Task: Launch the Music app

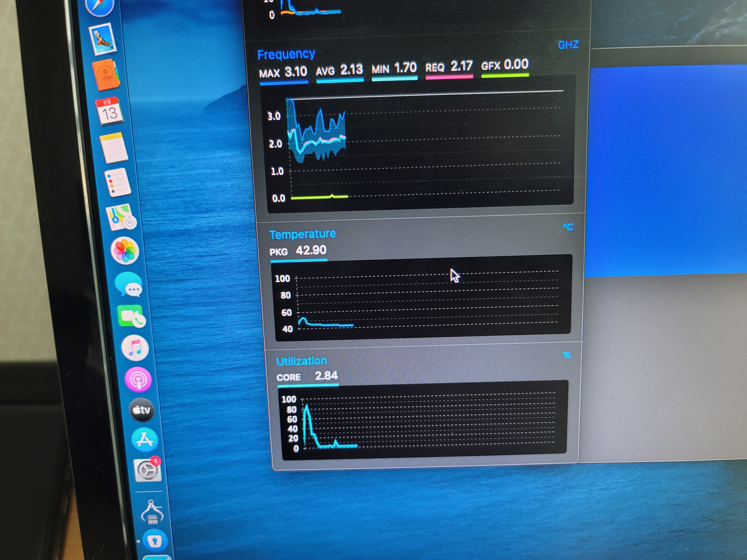Action: pyautogui.click(x=135, y=348)
